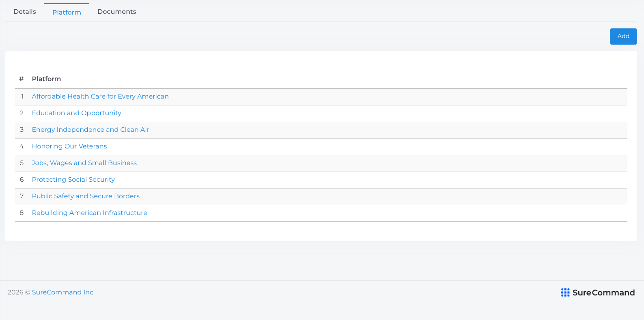The height and width of the screenshot is (320, 644).
Task: Open Rebuilding American Infrastructure link
Action: pos(90,213)
